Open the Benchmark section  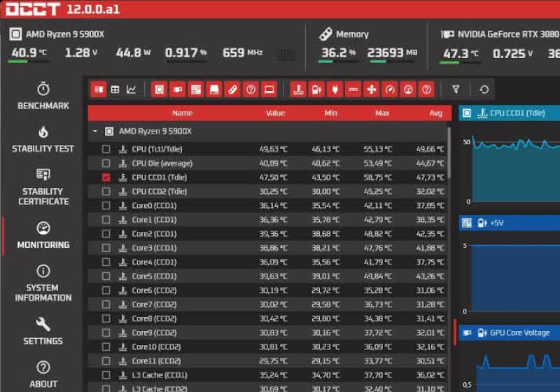pyautogui.click(x=43, y=96)
